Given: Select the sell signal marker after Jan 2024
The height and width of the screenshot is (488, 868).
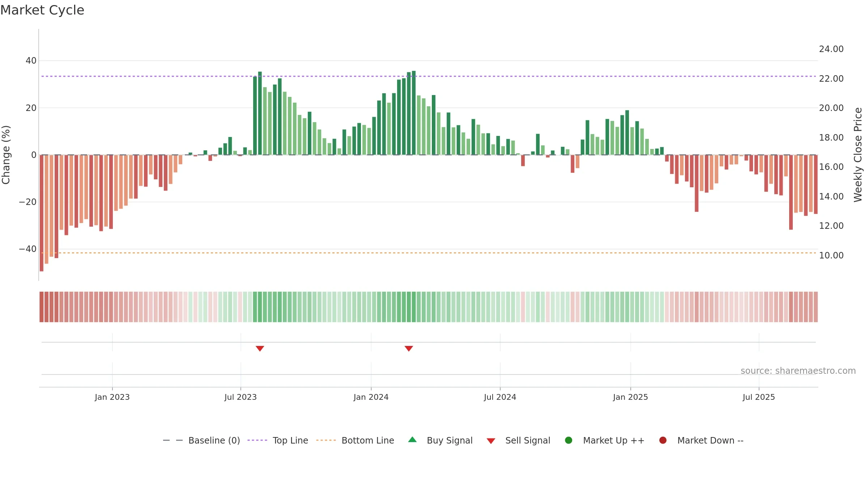Looking at the screenshot, I should click(x=409, y=348).
